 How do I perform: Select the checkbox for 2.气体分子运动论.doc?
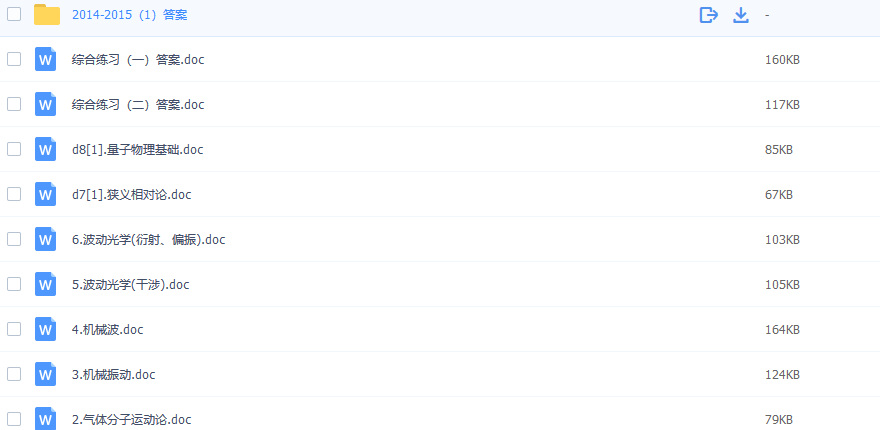pyautogui.click(x=14, y=418)
